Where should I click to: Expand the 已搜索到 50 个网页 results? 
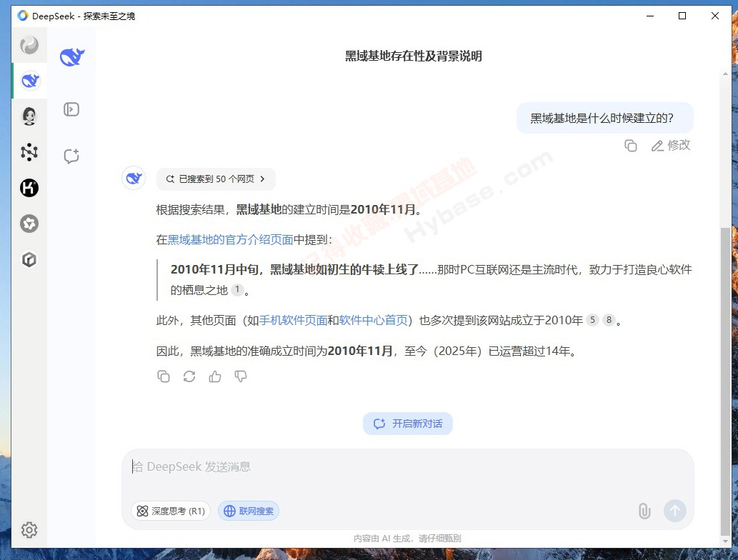point(216,179)
